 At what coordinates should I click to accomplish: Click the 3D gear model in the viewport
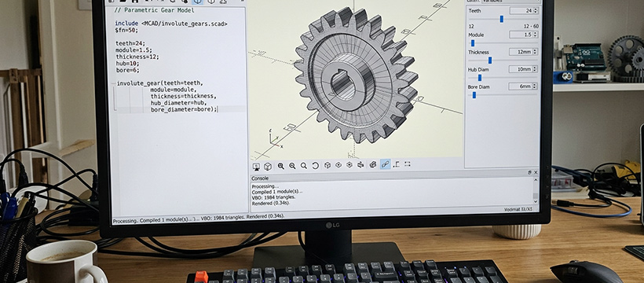pos(356,75)
